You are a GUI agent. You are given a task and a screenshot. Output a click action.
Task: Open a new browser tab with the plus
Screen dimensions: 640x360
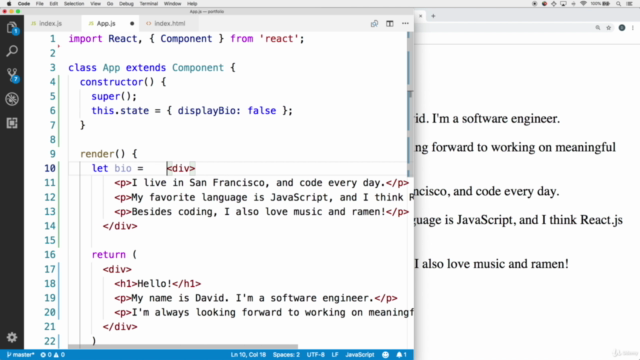433,16
